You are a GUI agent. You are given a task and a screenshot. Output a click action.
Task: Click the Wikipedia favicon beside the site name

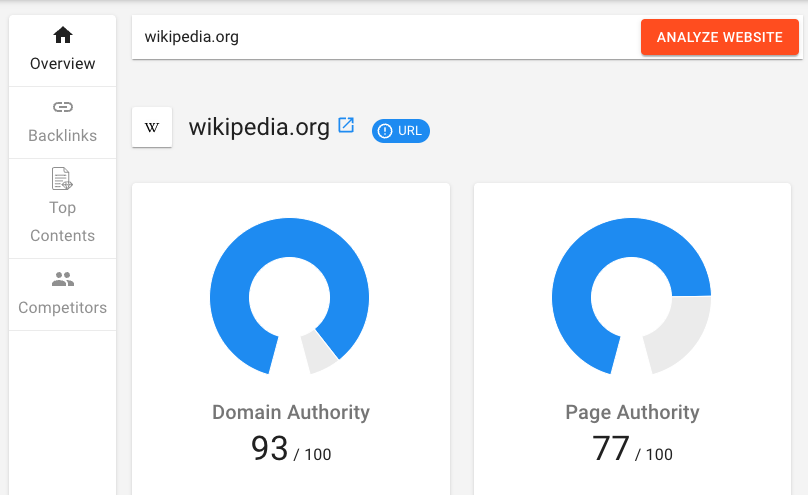pyautogui.click(x=152, y=127)
